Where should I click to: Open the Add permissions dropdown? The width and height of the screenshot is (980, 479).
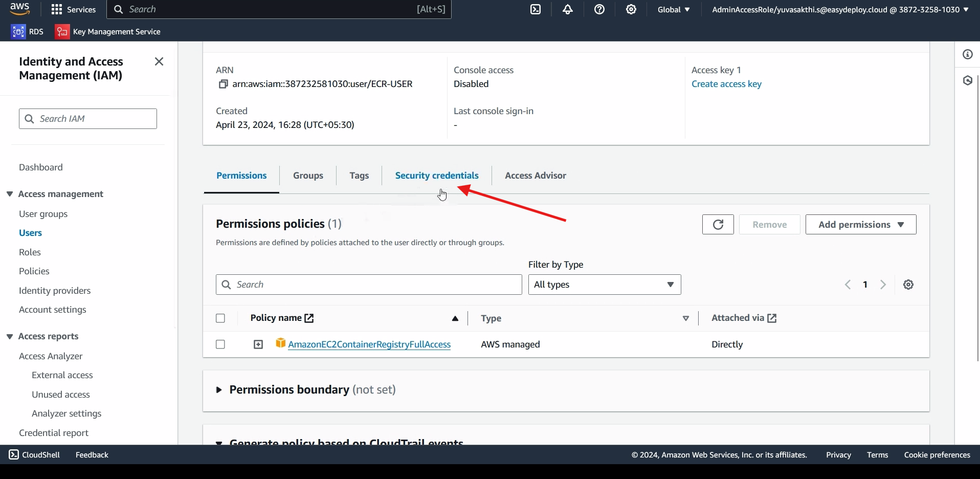[860, 225]
